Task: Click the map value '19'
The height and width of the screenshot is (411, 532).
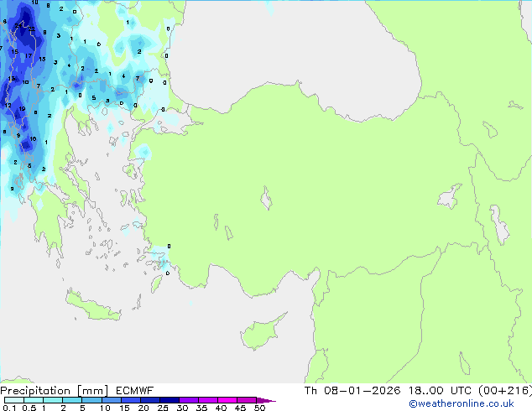Action: pos(22,109)
